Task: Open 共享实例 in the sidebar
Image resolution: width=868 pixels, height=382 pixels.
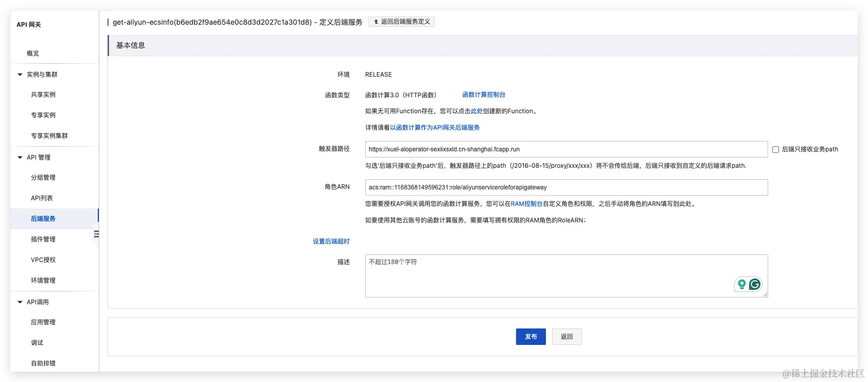Action: (43, 95)
